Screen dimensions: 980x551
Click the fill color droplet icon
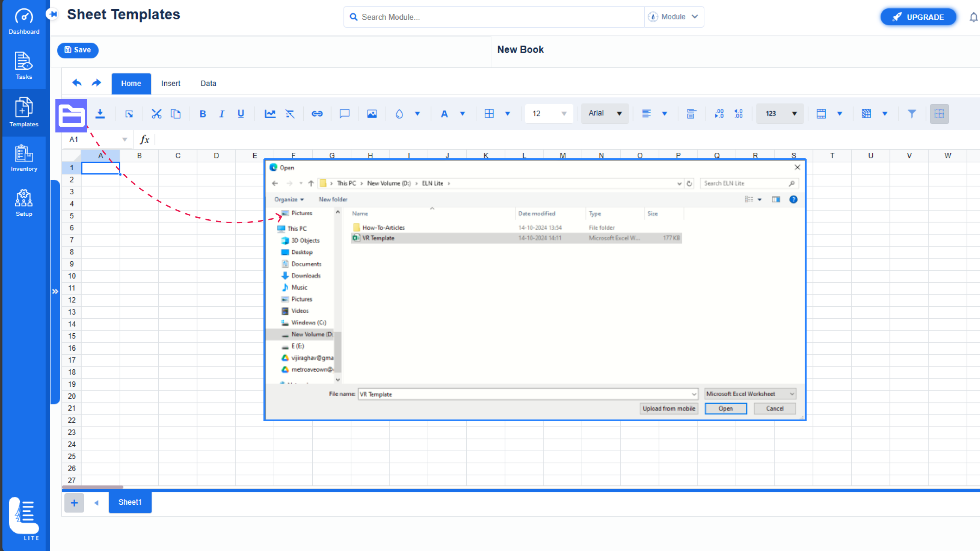399,114
